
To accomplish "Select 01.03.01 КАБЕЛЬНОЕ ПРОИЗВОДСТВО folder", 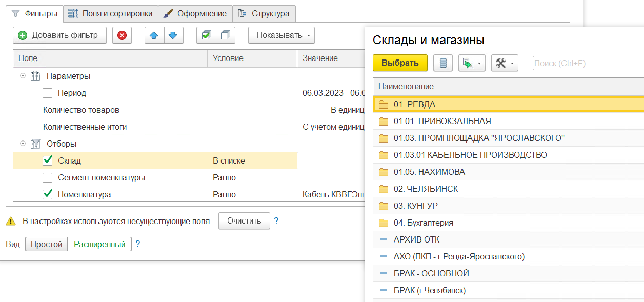I will click(x=508, y=155).
